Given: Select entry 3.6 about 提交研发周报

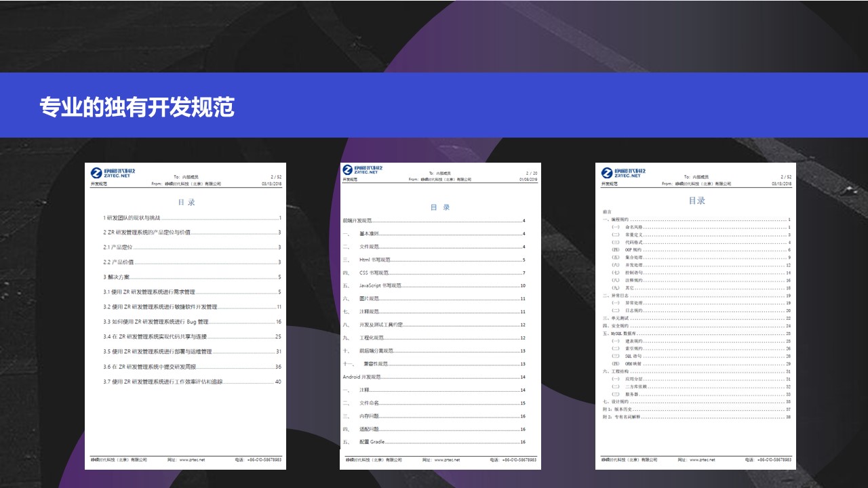Looking at the screenshot, I should 192,367.
